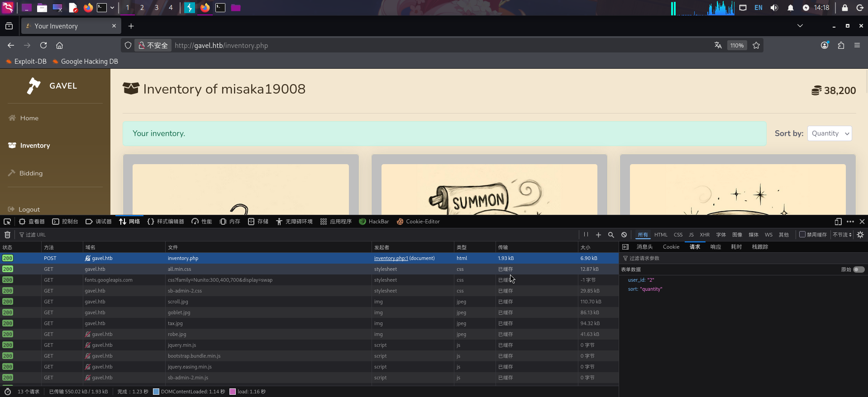This screenshot has height=397, width=868.
Task: Launch Firefox from the top panel
Action: (x=88, y=8)
